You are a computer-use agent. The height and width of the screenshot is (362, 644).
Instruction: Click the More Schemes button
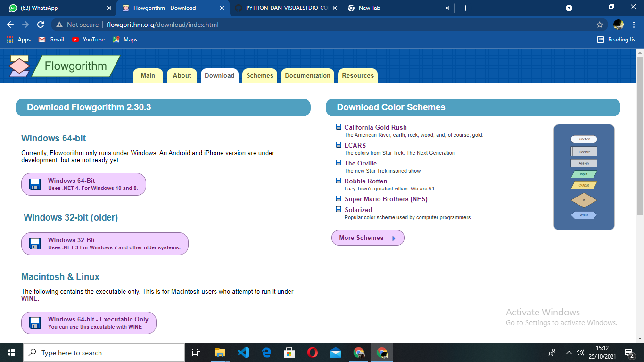(367, 238)
